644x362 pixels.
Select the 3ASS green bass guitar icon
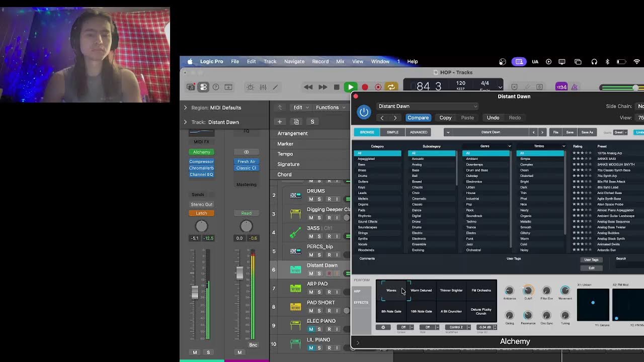point(295,232)
